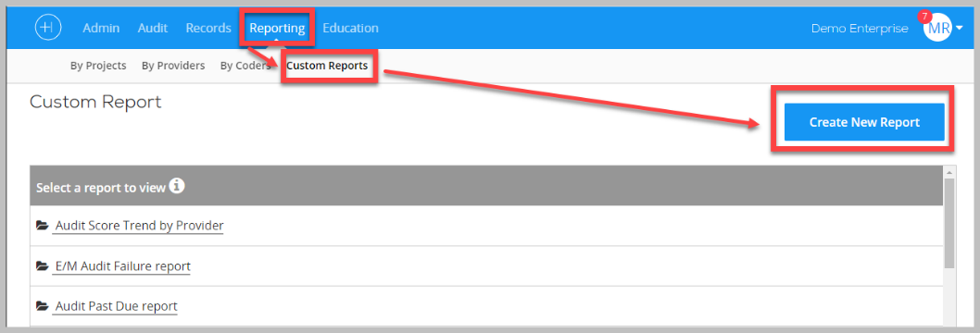Click the red notification badge showing 7

pyautogui.click(x=925, y=17)
